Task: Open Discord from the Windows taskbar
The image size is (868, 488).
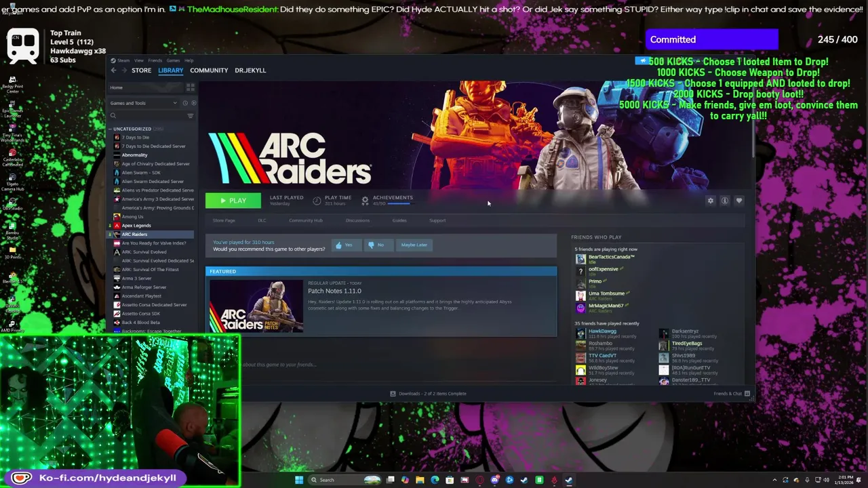Action: click(495, 480)
